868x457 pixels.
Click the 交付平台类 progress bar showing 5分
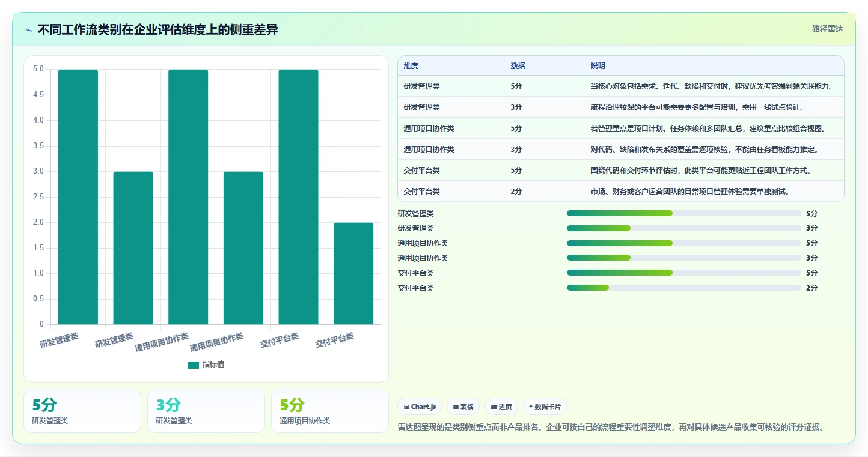(x=683, y=273)
